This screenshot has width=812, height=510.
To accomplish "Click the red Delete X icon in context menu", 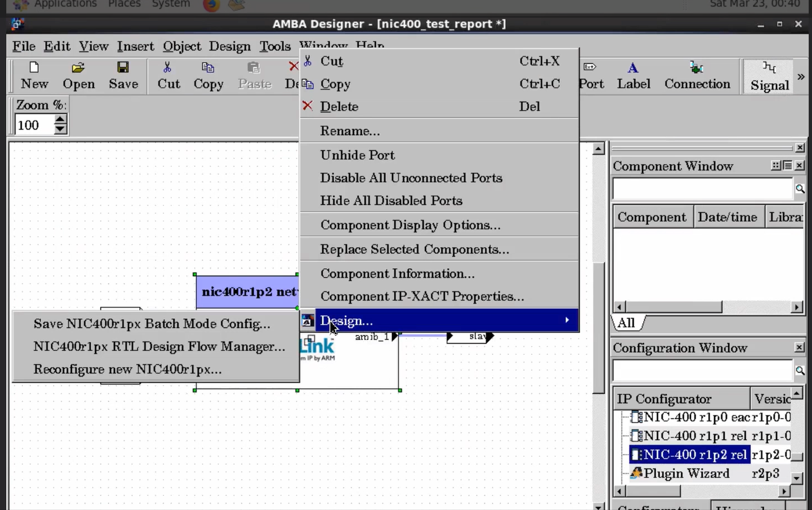I will click(x=307, y=106).
